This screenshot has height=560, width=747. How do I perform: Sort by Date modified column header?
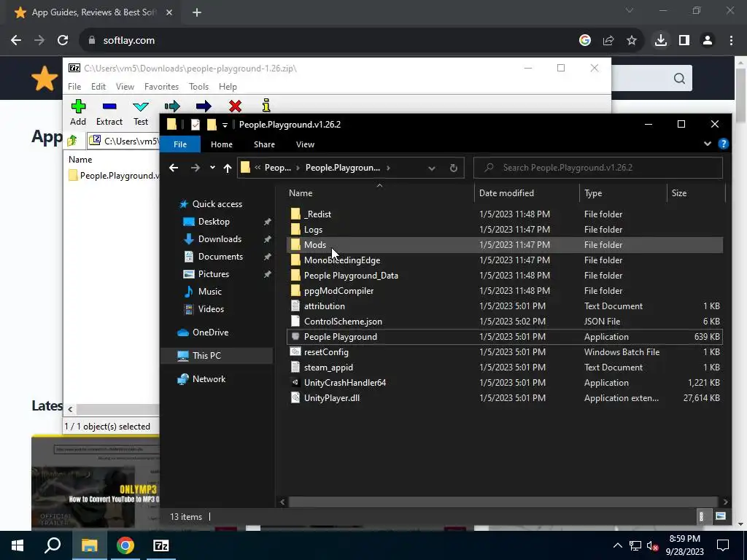tap(527, 192)
